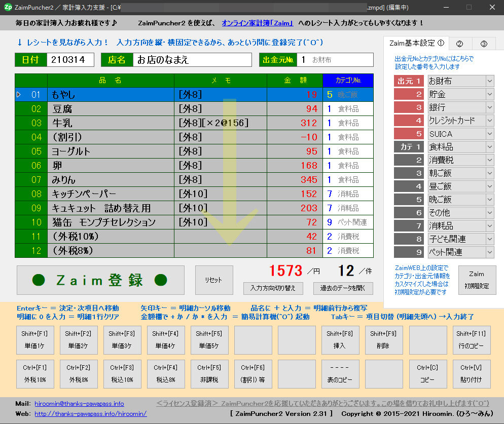Click 過去のデータを開く button
This screenshot has height=424, width=504.
coord(343,288)
